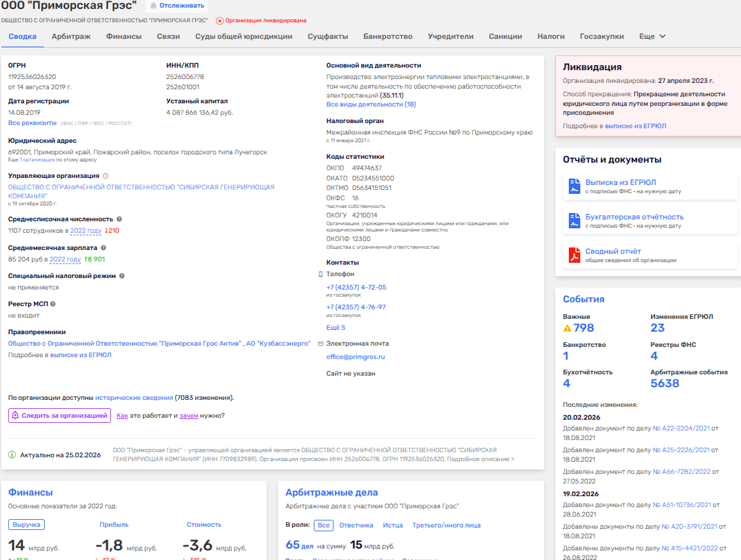Switch to the Арбитраж tab
The width and height of the screenshot is (741, 560).
pyautogui.click(x=71, y=36)
